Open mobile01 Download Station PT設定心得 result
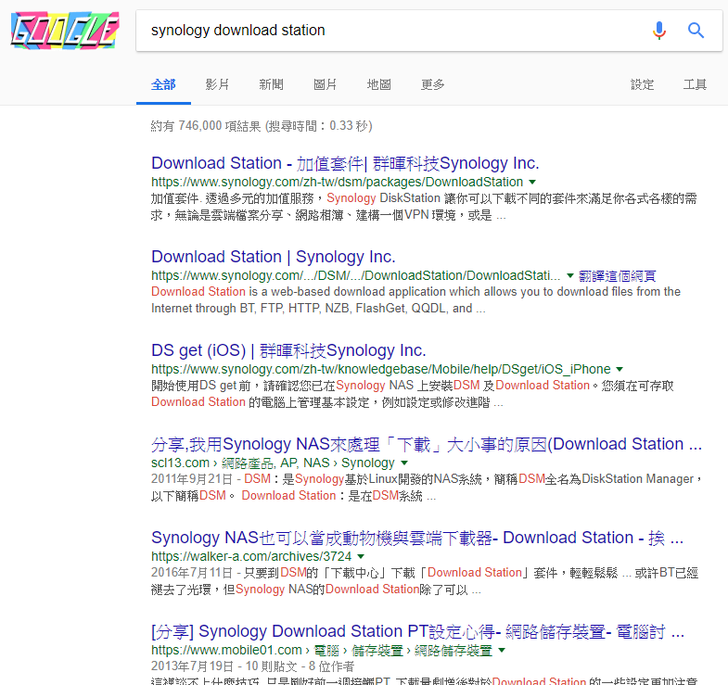This screenshot has height=685, width=728. (417, 631)
